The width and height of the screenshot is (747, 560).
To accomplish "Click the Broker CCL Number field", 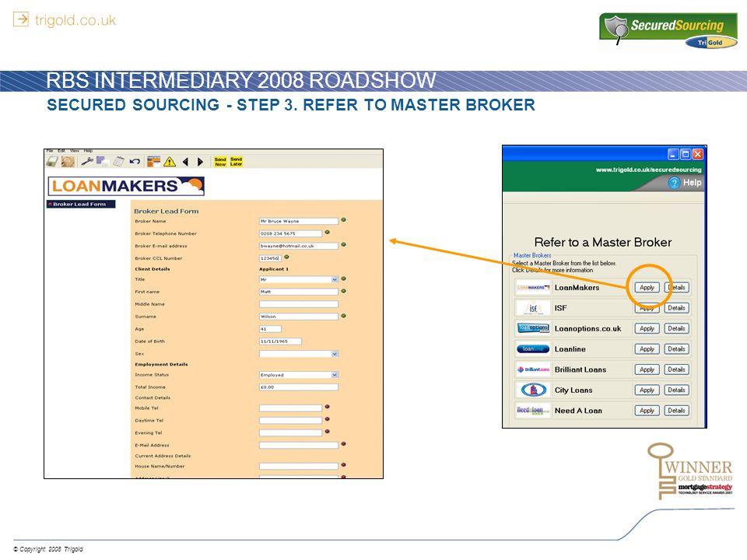I will (x=270, y=258).
